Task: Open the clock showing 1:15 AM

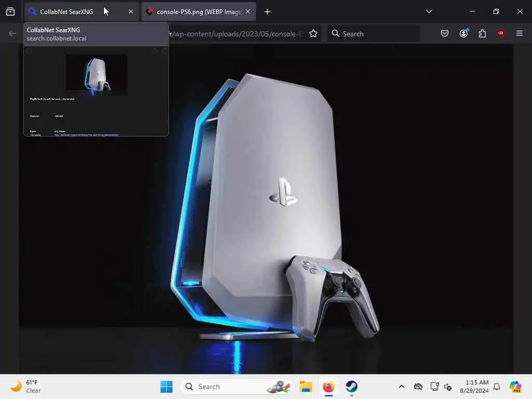Action: point(474,387)
